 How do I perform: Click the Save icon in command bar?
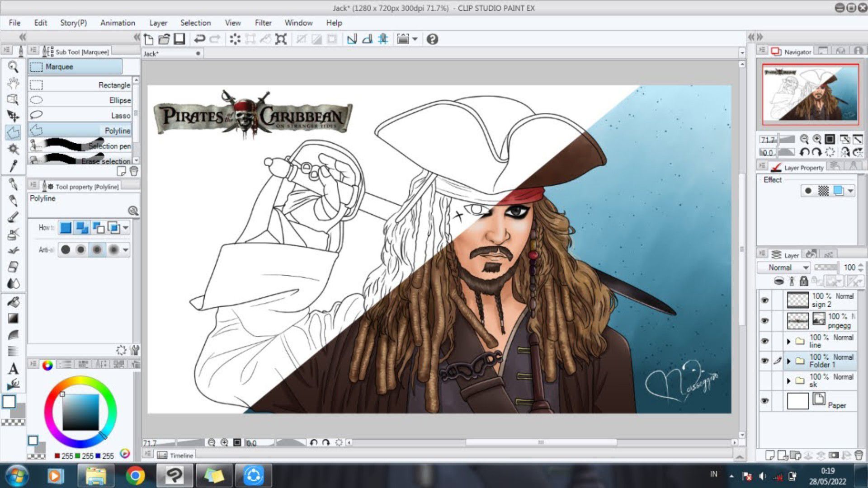pyautogui.click(x=179, y=39)
